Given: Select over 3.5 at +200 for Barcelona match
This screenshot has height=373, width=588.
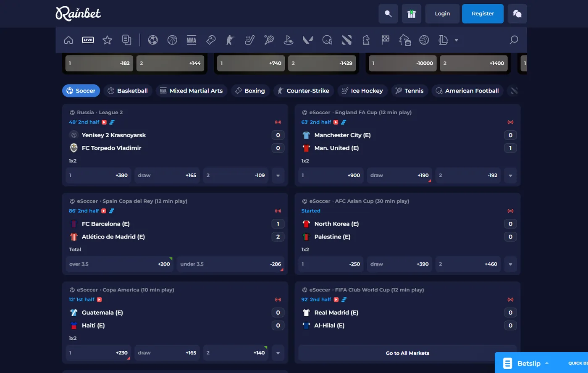Looking at the screenshot, I should (120, 264).
